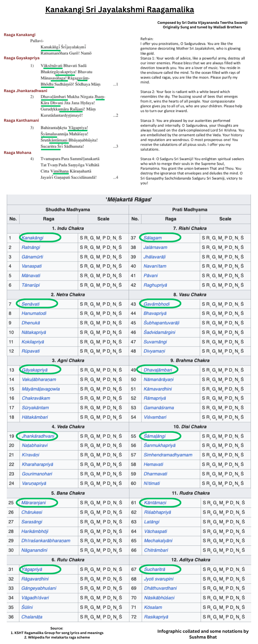Image resolution: width=258 pixels, height=644 pixels.
Task: Click the Yāgapriyā raga link
Action: click(32, 569)
